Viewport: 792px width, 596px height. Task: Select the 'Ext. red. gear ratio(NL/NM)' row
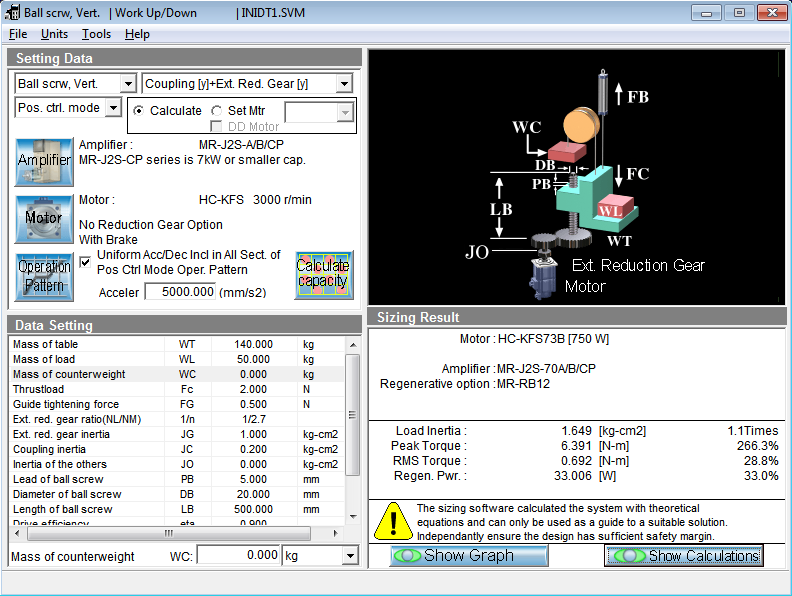177,419
